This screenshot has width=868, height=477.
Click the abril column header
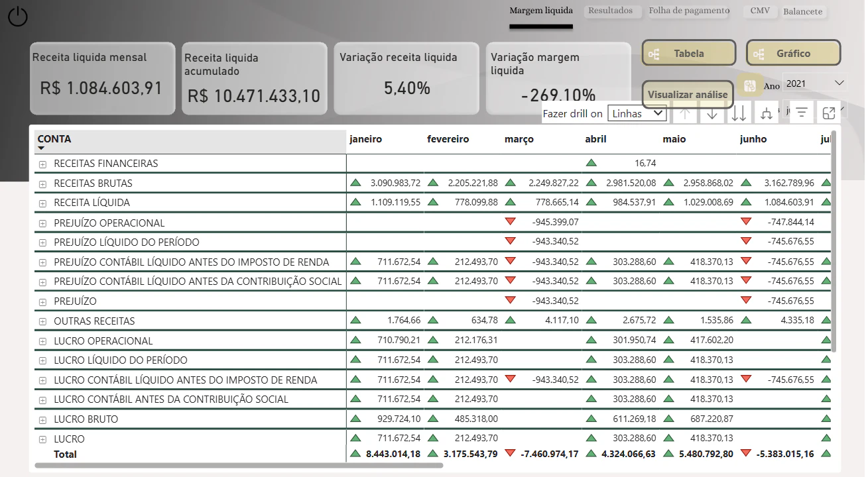coord(595,139)
